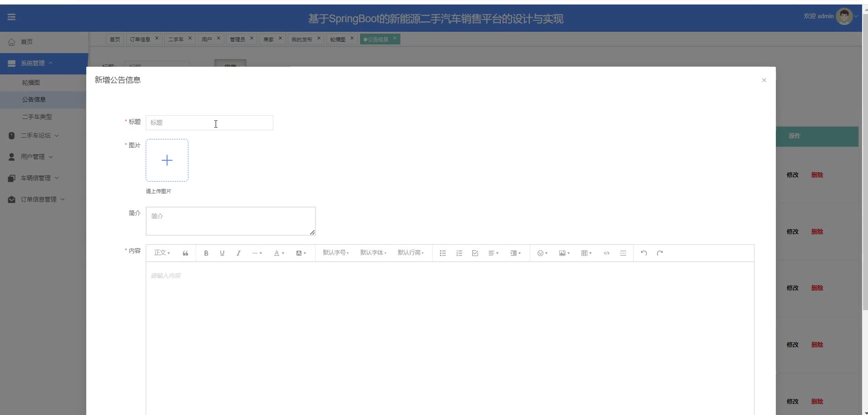Click the partially hidden 搜索 search button
Viewport: 868px width, 415px height.
click(x=230, y=63)
